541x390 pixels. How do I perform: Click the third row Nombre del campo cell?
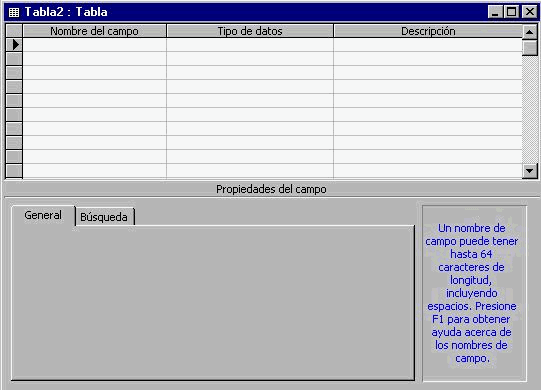click(x=95, y=73)
